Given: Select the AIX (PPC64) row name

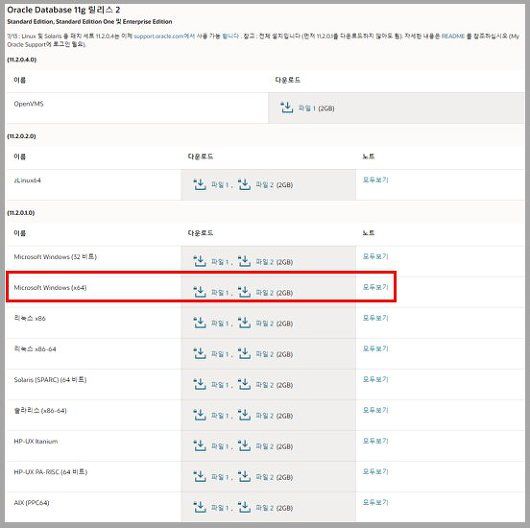Looking at the screenshot, I should [x=31, y=503].
